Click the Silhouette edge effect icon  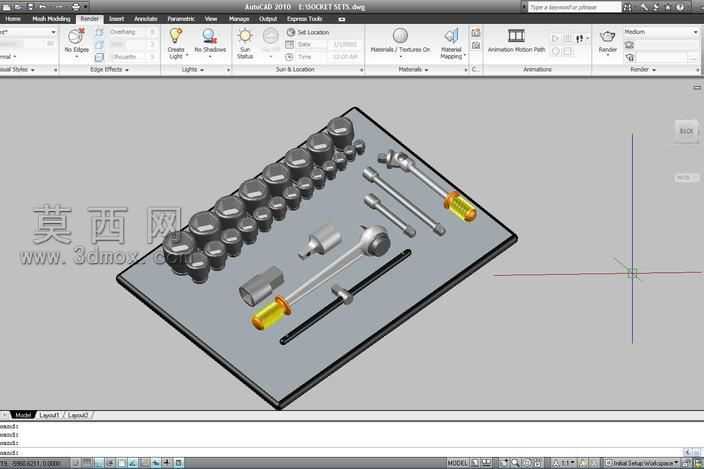coord(100,57)
